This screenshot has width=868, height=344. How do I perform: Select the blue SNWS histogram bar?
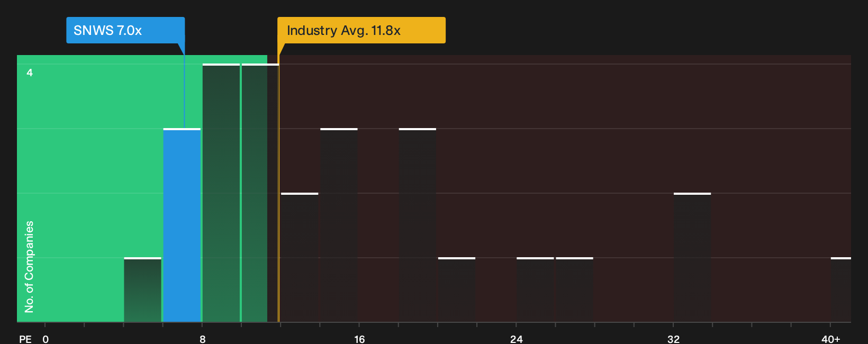(182, 225)
